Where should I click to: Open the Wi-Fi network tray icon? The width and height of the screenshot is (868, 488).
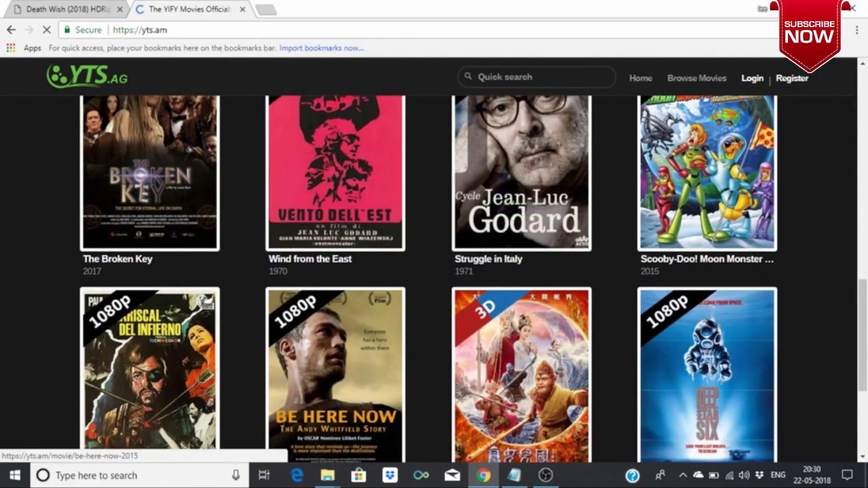click(729, 475)
